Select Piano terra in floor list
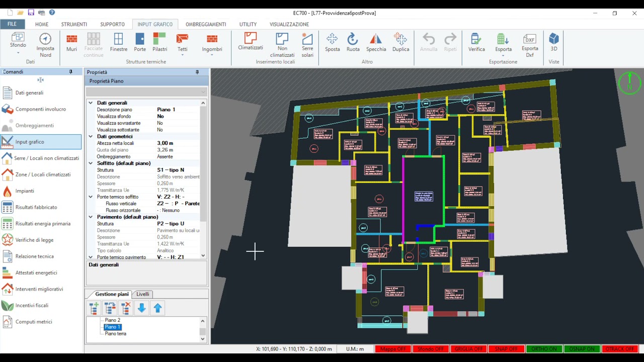This screenshot has width=644, height=362. click(x=115, y=334)
